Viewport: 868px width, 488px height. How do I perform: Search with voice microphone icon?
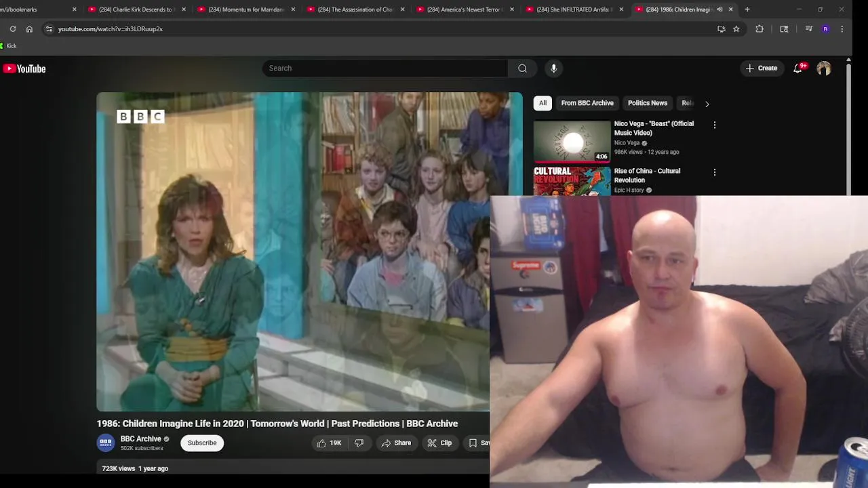553,68
